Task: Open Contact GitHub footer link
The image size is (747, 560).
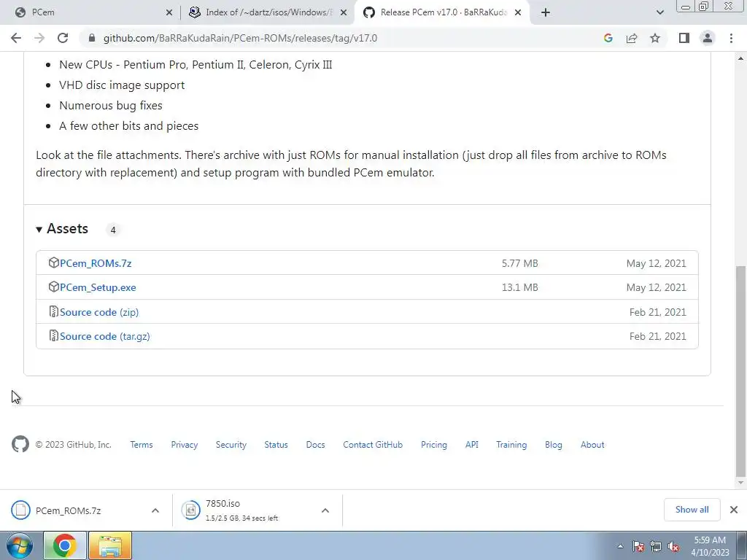Action: (x=373, y=445)
